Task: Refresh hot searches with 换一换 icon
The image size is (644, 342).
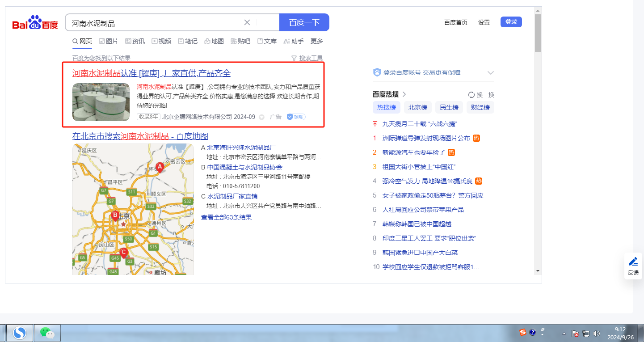Action: pyautogui.click(x=471, y=95)
